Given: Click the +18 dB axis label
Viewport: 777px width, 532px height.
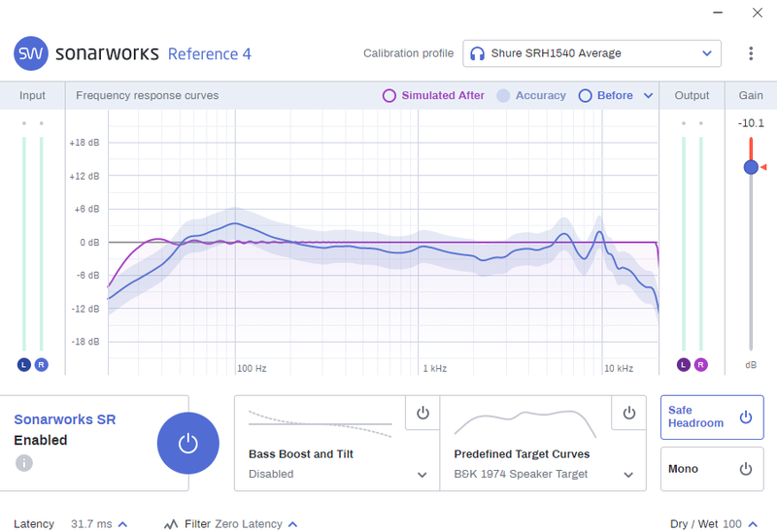Looking at the screenshot, I should [x=84, y=143].
